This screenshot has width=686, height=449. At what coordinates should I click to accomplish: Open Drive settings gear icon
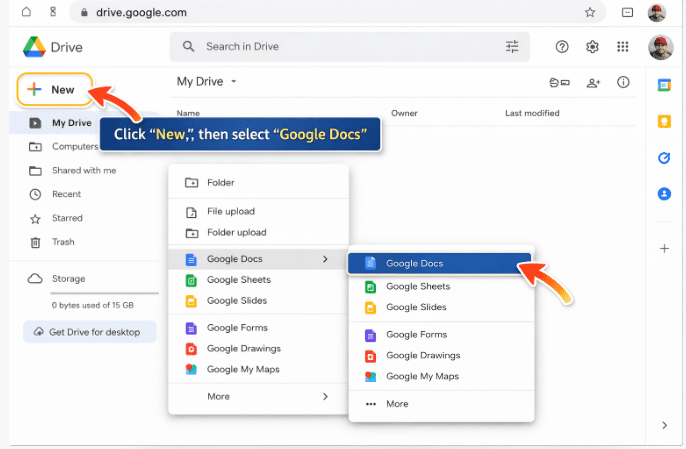(x=592, y=47)
